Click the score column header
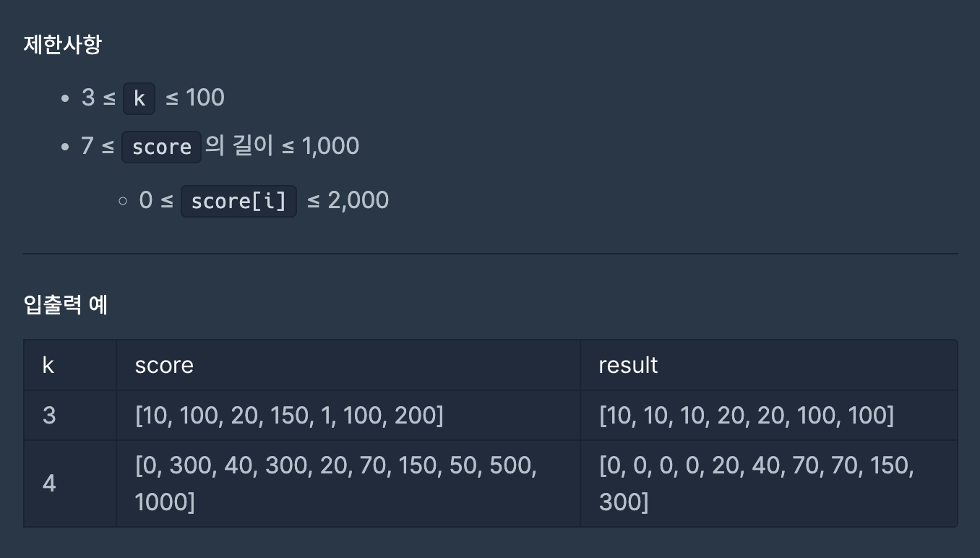Viewport: 980px width, 558px height. point(164,365)
